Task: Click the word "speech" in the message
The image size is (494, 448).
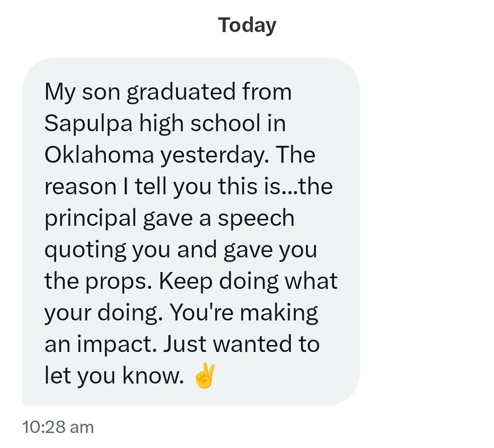Action: tap(256, 218)
